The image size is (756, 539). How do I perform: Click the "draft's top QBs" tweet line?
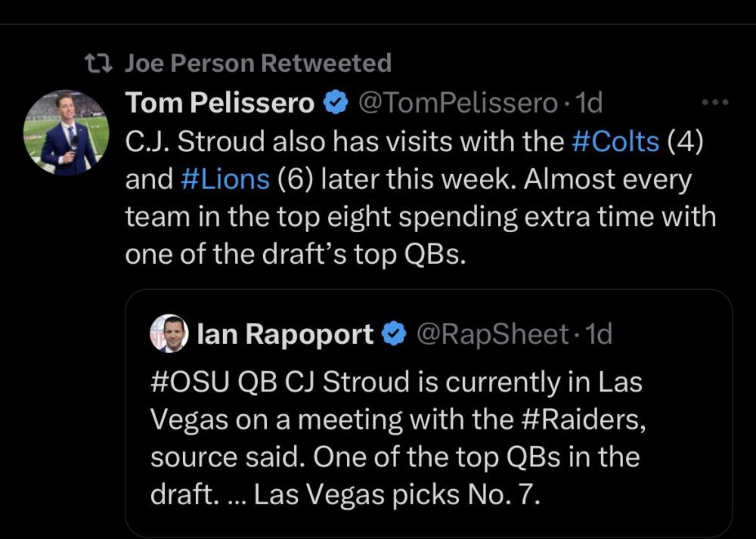[296, 255]
